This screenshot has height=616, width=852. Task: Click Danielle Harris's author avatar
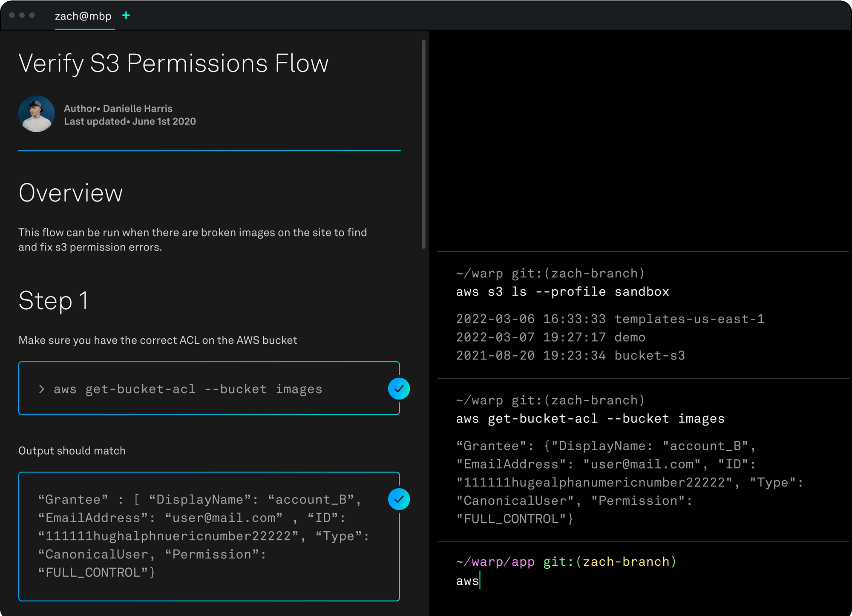pos(37,114)
